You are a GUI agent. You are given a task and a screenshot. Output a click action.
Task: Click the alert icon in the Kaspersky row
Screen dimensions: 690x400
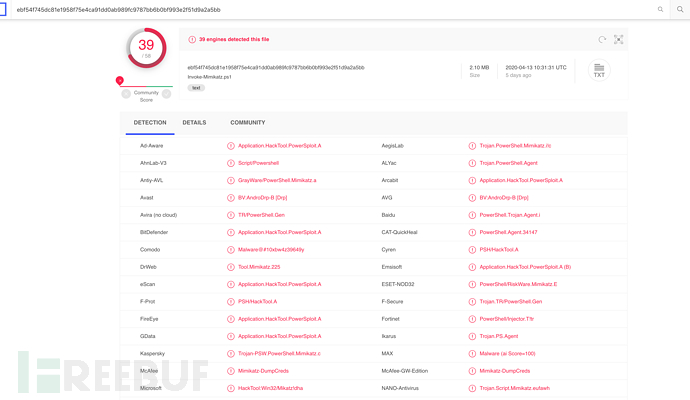click(231, 354)
